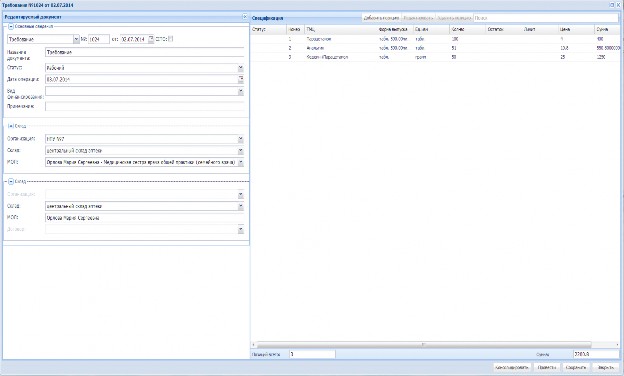Click the Сохранить button
The height and width of the screenshot is (376, 624).
coord(576,368)
